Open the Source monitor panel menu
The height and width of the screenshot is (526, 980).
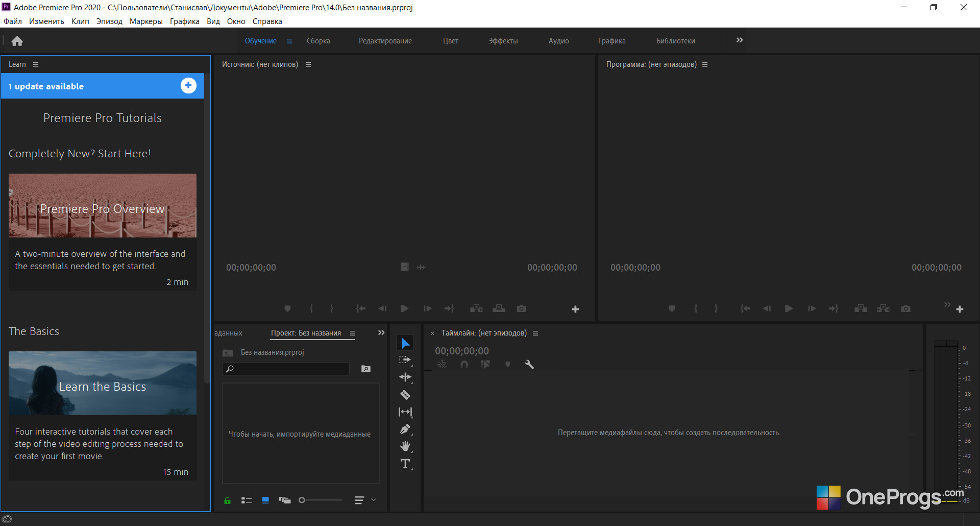308,64
